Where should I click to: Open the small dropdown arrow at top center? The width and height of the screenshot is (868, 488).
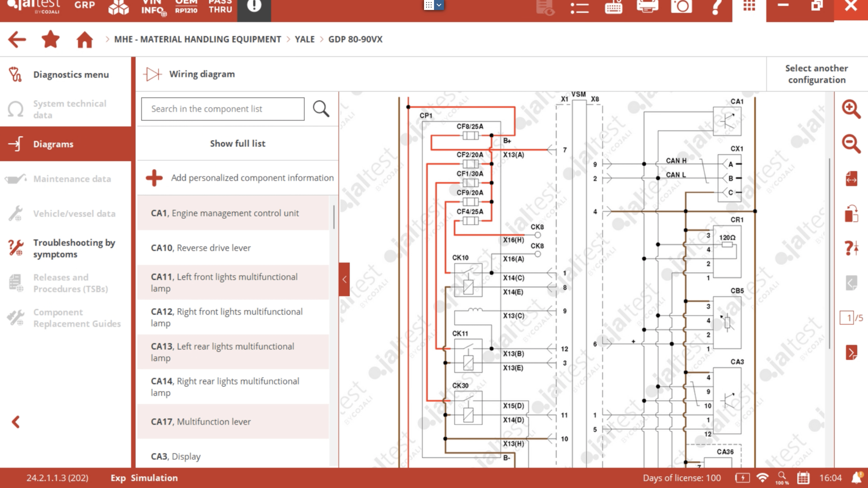point(439,5)
